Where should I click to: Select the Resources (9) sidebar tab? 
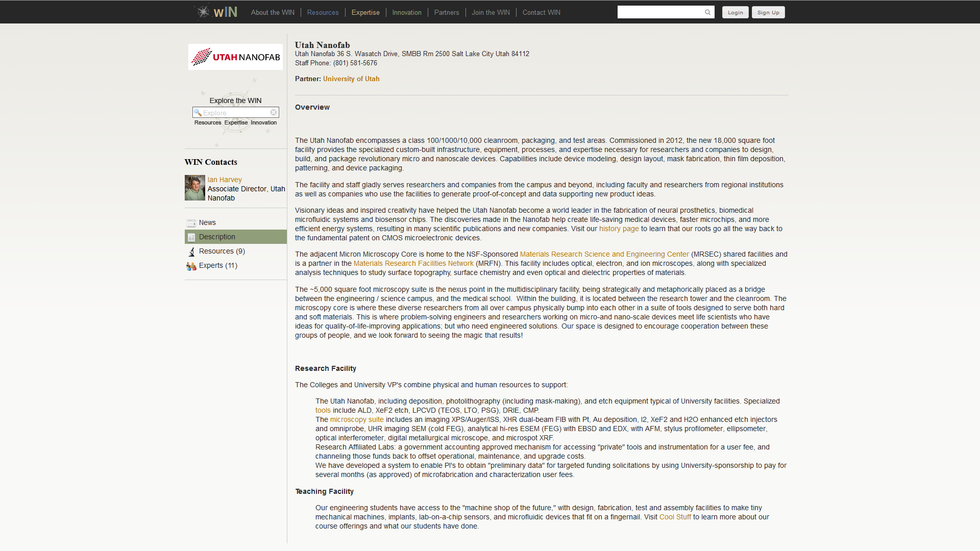[x=235, y=251]
